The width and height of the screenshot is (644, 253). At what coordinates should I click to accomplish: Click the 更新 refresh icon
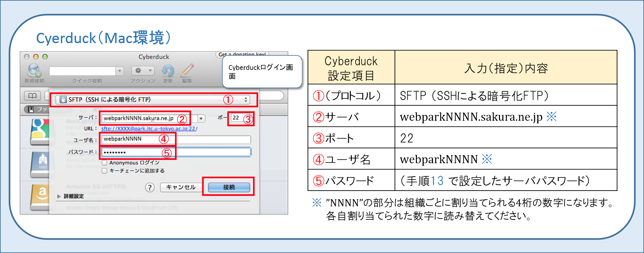[x=168, y=70]
